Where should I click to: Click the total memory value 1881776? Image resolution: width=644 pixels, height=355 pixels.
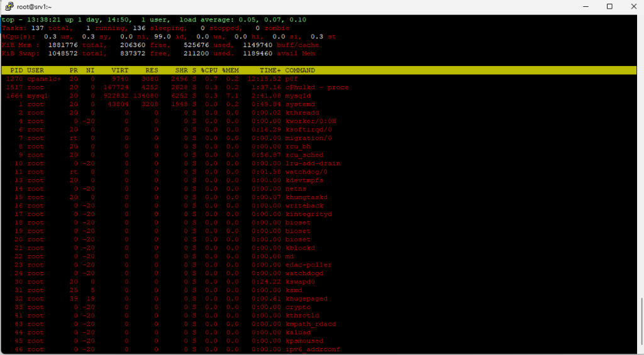(63, 45)
